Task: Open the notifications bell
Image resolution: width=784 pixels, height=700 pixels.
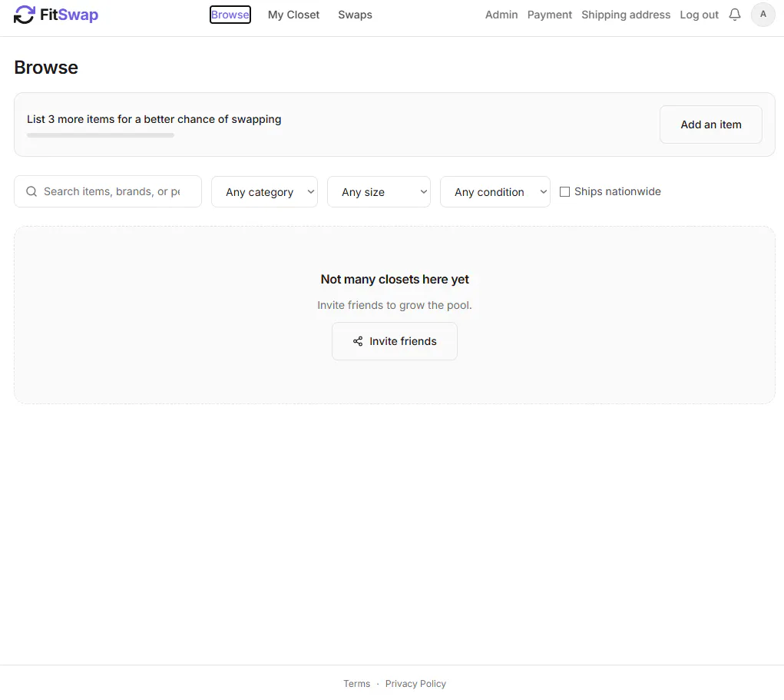Action: 735,15
